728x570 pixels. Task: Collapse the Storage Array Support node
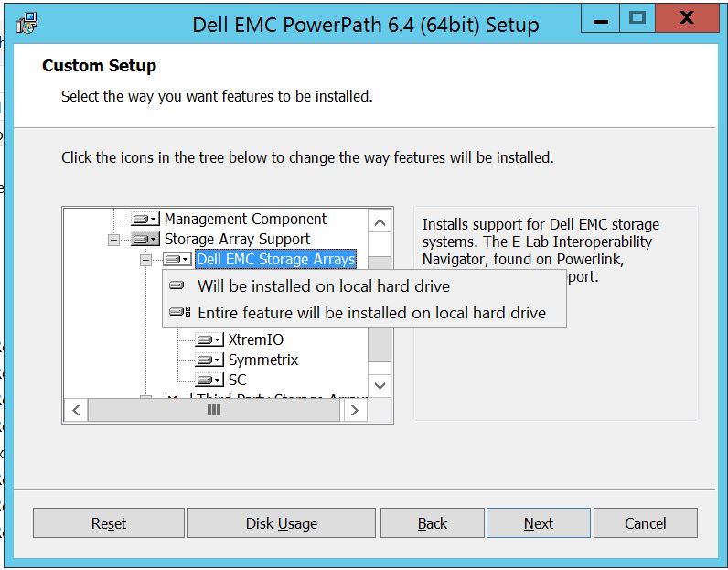click(x=113, y=240)
